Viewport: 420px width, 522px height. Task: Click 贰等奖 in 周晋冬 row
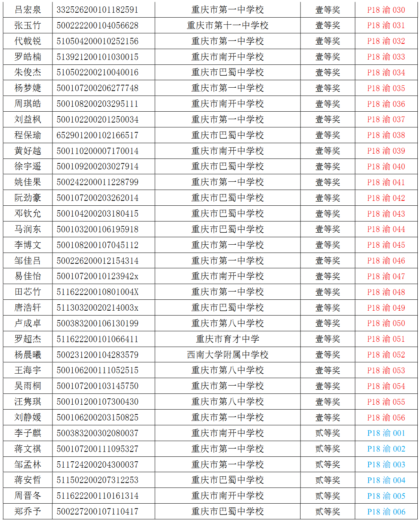click(328, 496)
